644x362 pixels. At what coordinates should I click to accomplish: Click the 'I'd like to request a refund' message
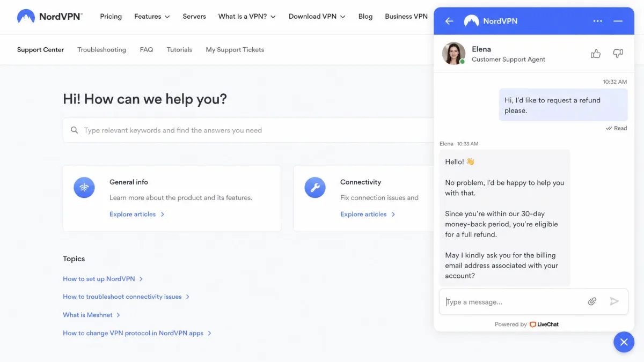563,105
